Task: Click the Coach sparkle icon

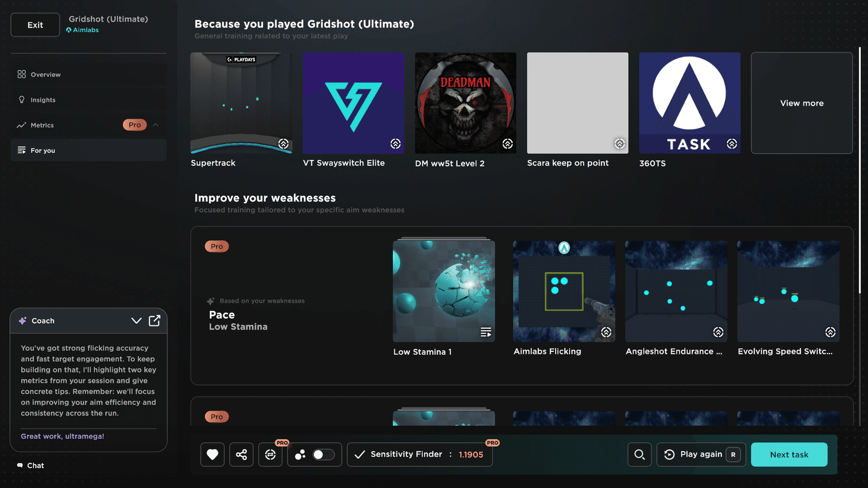Action: click(x=23, y=320)
